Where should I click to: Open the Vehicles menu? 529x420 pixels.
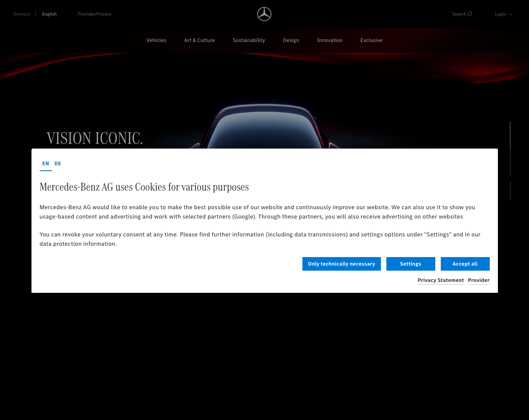156,40
